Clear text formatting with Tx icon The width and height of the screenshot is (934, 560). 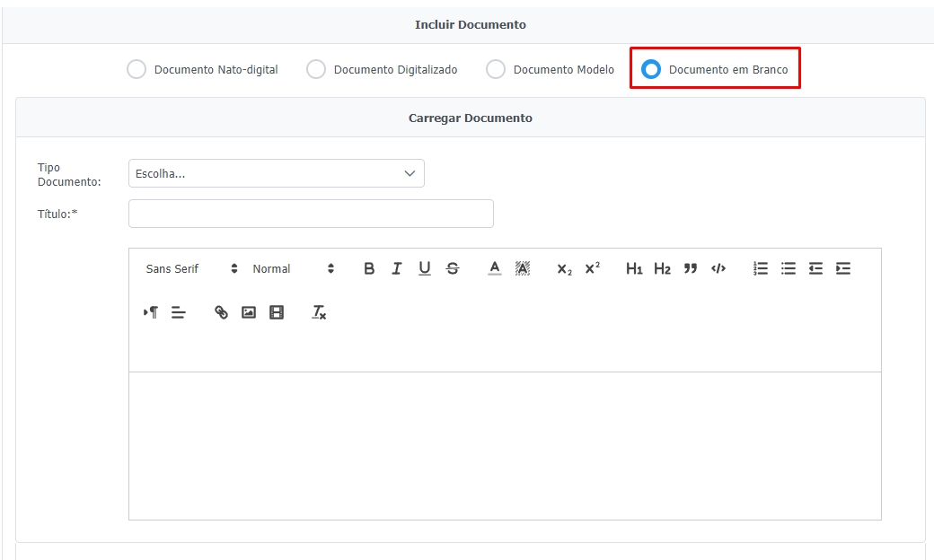click(x=319, y=312)
